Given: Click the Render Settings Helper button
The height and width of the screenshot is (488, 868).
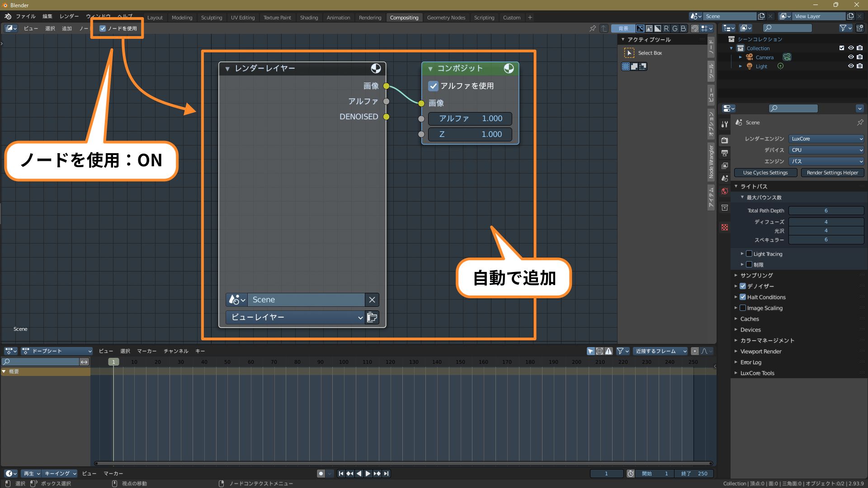Looking at the screenshot, I should tap(832, 173).
